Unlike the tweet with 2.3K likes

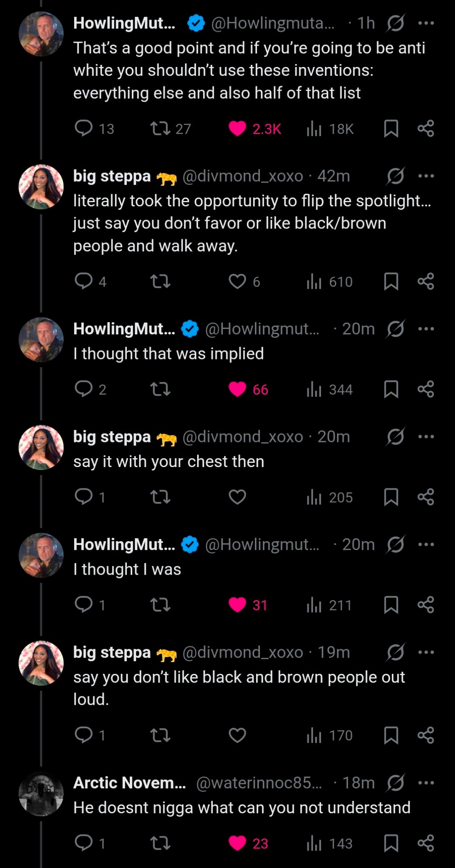tap(237, 128)
